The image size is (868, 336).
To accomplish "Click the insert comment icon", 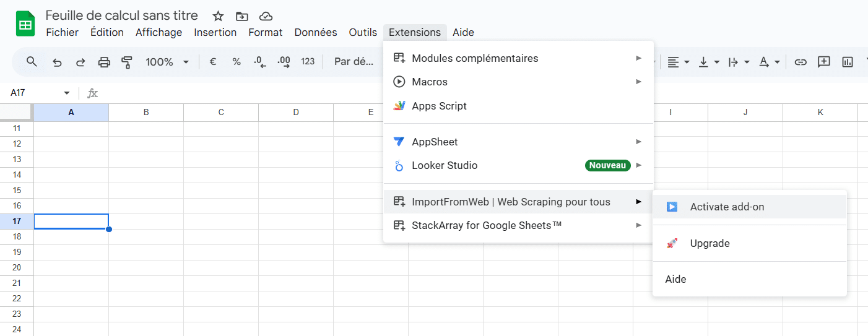I will (823, 62).
